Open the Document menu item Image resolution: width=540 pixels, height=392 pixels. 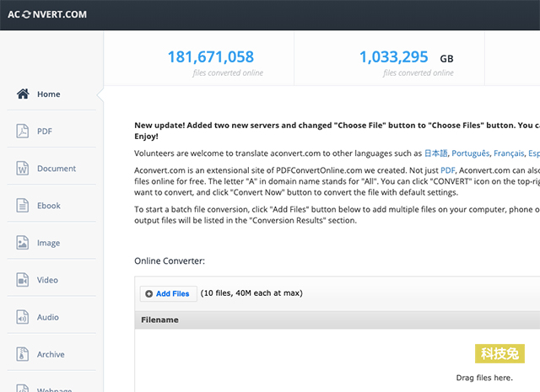pos(51,169)
